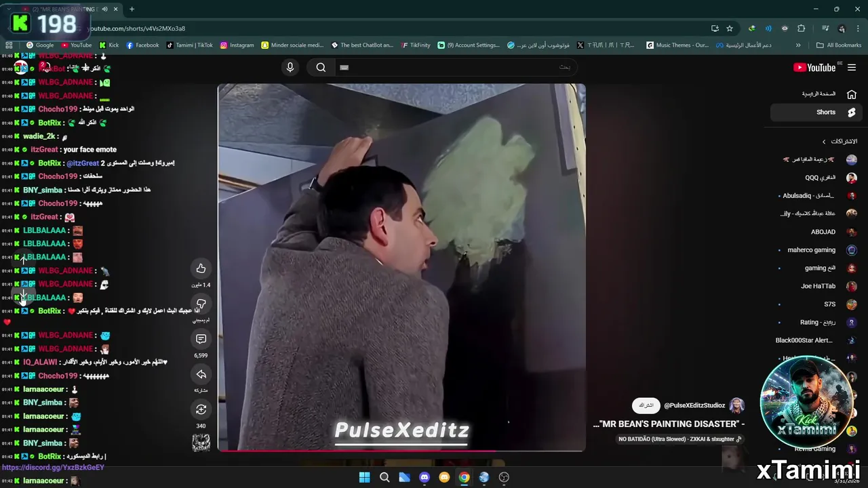The image size is (868, 488).
Task: Open the Google bookmark
Action: (40, 45)
